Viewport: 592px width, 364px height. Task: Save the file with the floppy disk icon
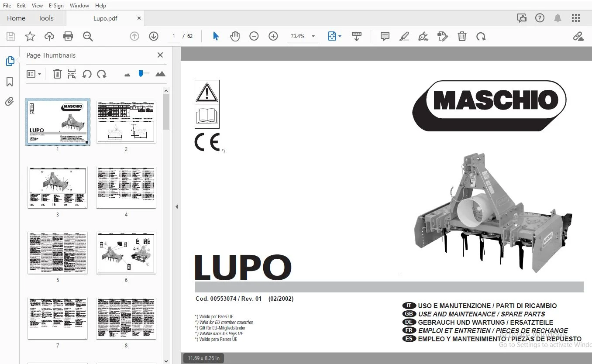(11, 36)
